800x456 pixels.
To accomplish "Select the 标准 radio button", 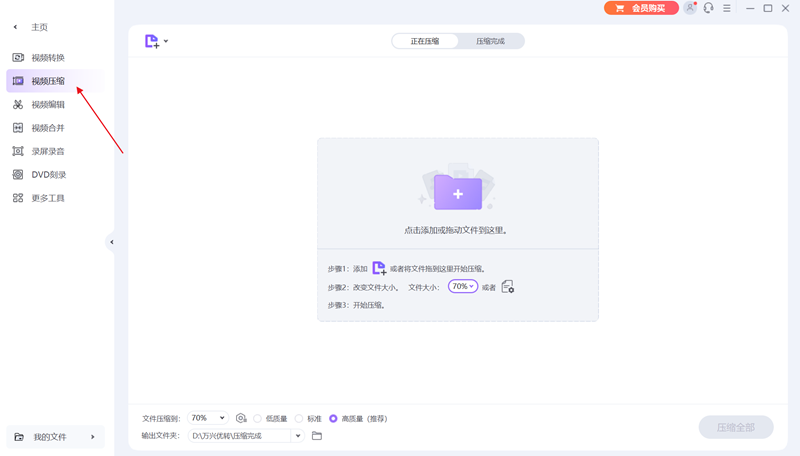I will 299,419.
